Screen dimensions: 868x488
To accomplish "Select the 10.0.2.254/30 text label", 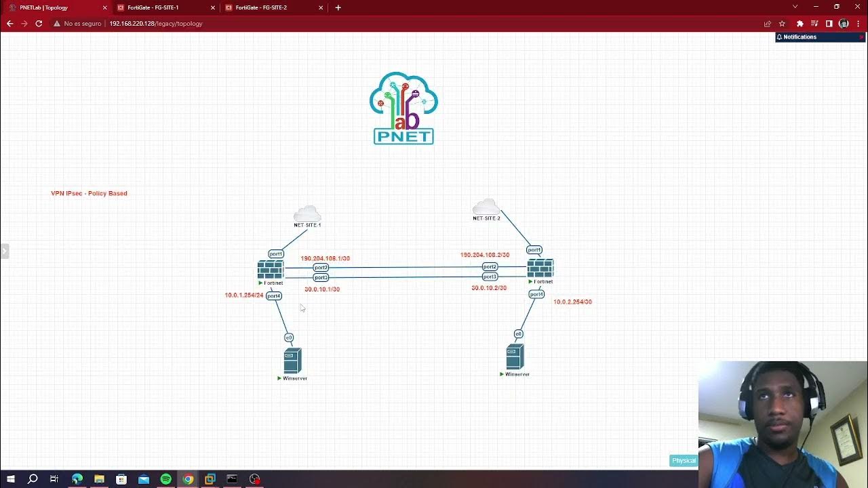I will 573,302.
